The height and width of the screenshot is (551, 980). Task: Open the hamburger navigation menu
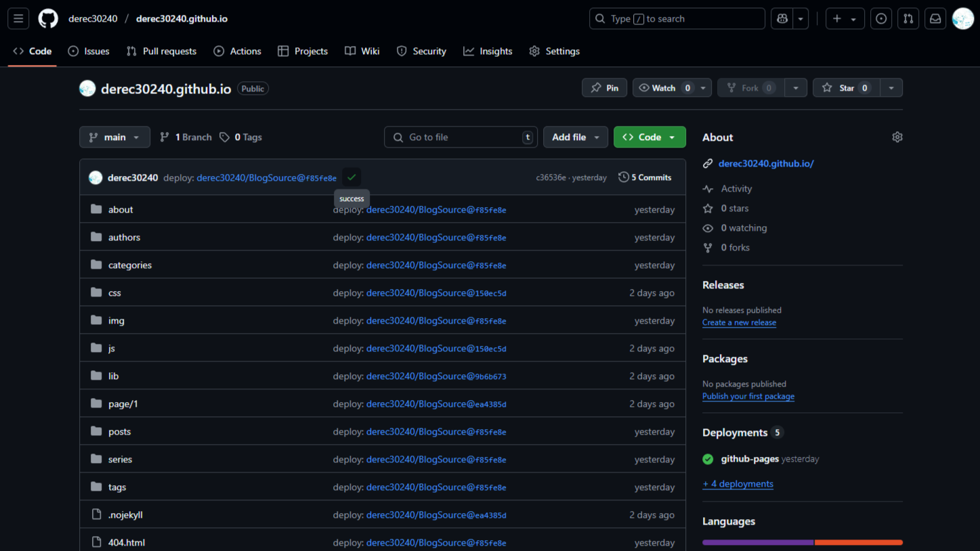(18, 19)
